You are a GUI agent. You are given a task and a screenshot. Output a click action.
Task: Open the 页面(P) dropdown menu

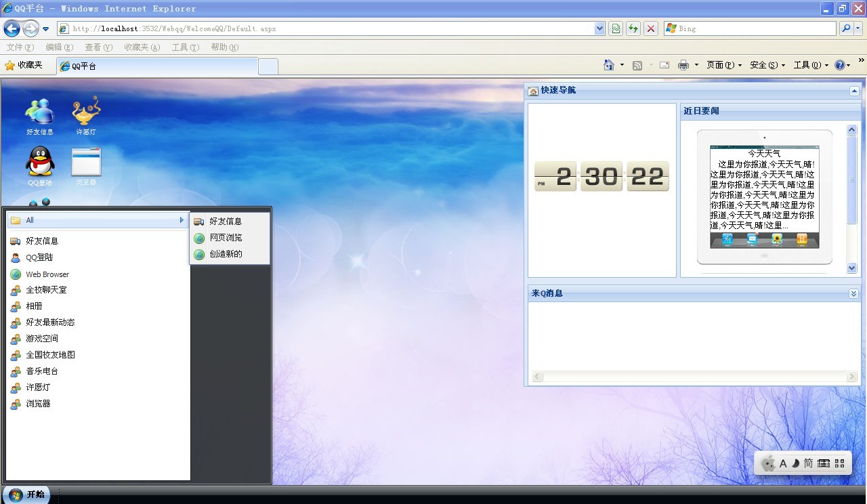724,65
